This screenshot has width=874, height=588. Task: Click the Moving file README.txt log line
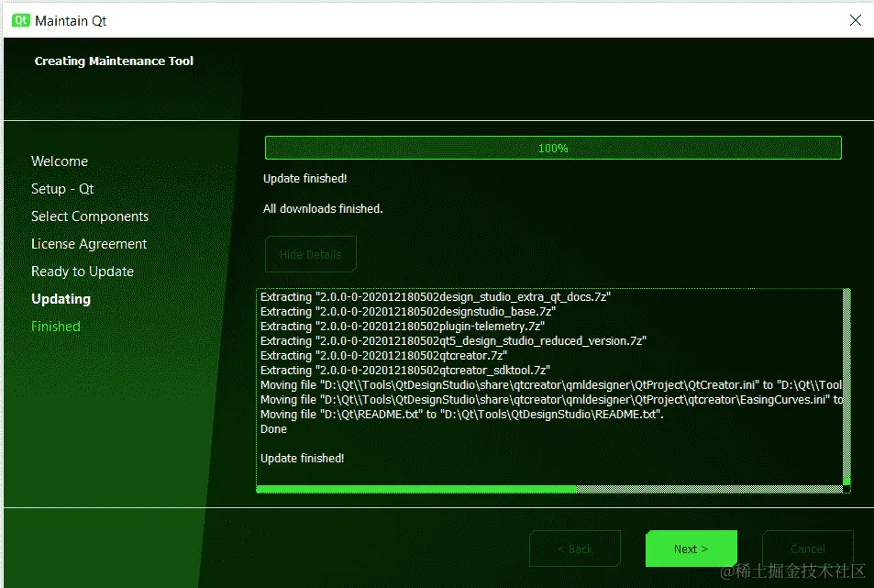462,414
